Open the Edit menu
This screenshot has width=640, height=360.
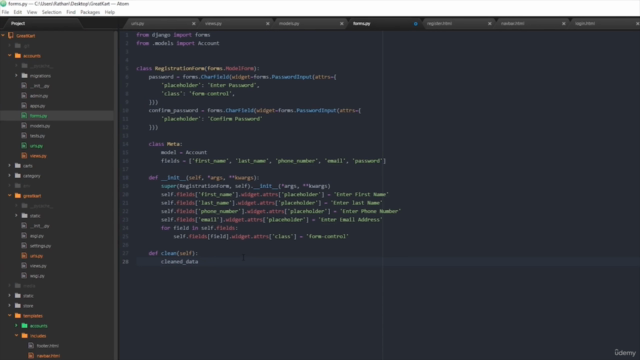(x=18, y=12)
